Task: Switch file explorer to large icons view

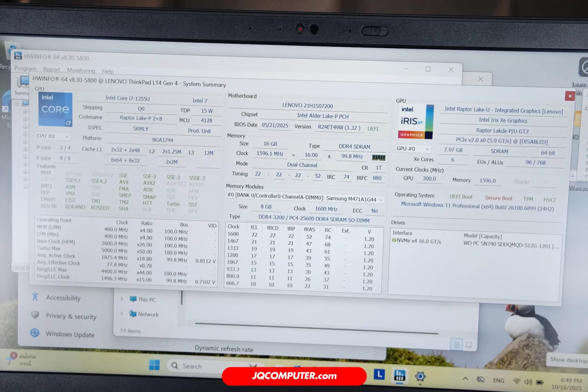Action: (x=468, y=345)
